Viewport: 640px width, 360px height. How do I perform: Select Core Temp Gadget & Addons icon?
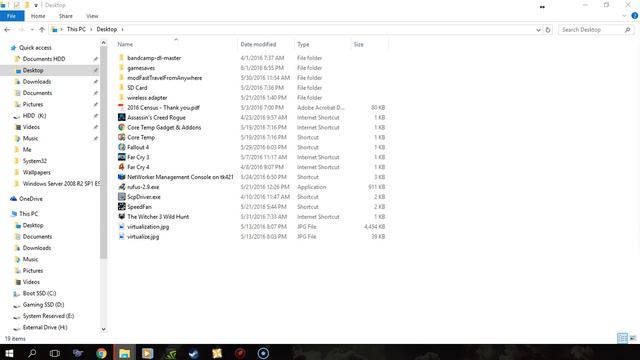pos(121,127)
